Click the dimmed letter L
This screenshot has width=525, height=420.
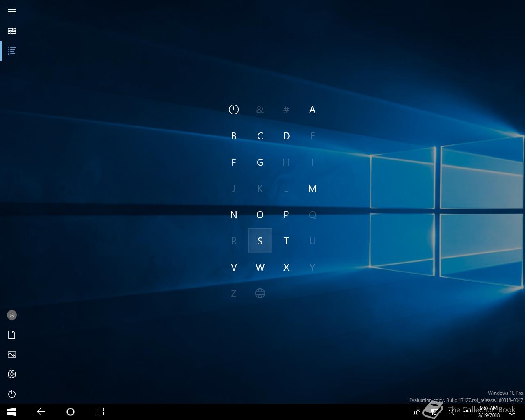(x=286, y=188)
